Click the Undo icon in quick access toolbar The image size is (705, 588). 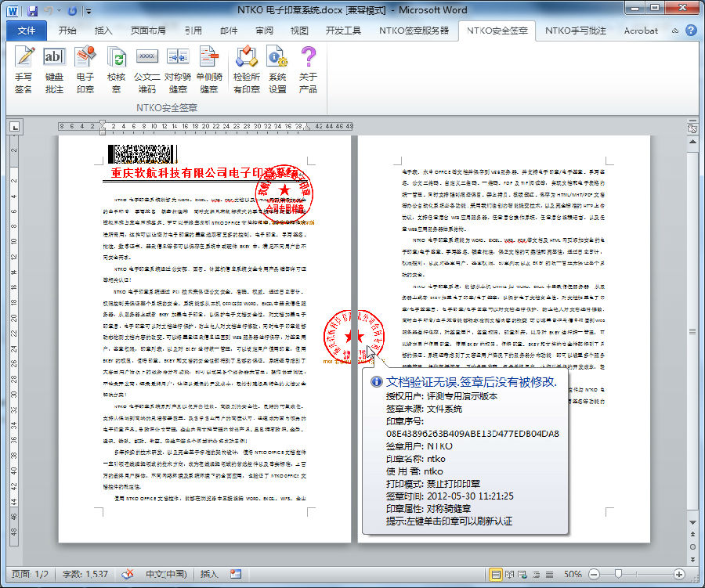[x=48, y=11]
